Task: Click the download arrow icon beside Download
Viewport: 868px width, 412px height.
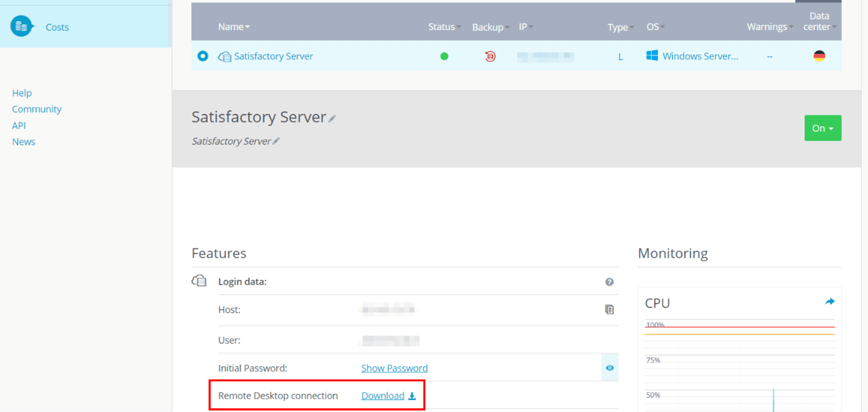Action: coord(412,396)
